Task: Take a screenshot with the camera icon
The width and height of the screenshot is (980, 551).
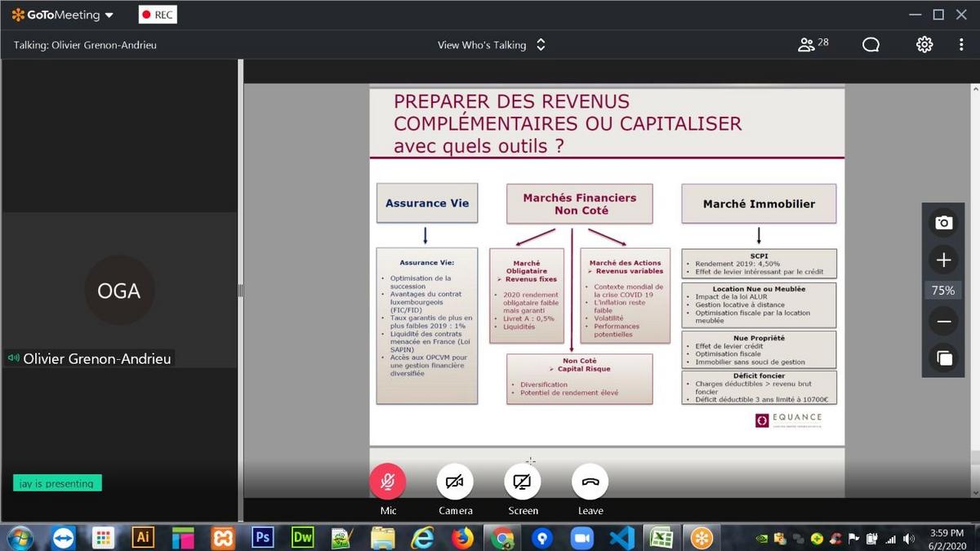Action: [943, 223]
